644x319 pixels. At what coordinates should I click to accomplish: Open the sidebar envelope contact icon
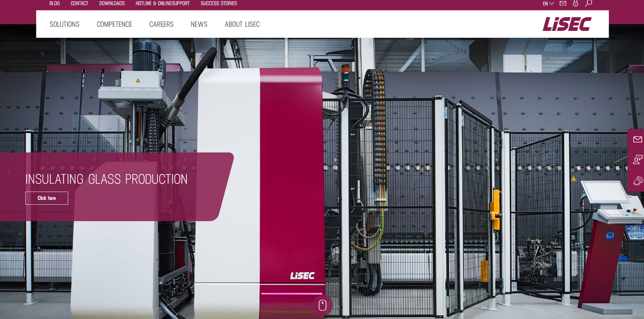click(637, 139)
